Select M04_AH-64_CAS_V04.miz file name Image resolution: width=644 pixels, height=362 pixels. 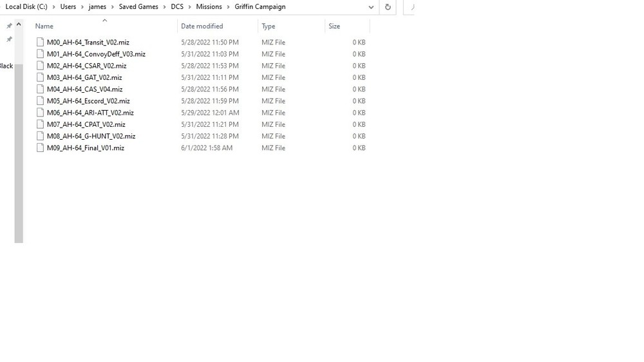84,89
